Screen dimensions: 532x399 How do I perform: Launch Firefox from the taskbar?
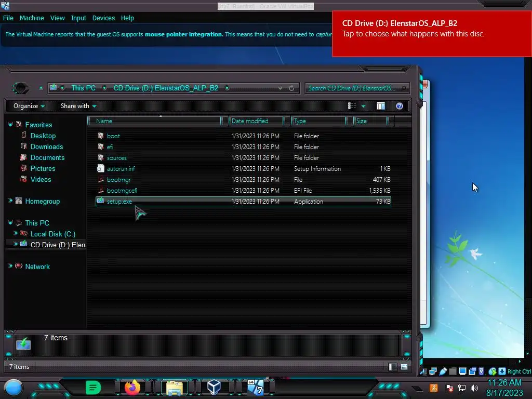132,387
